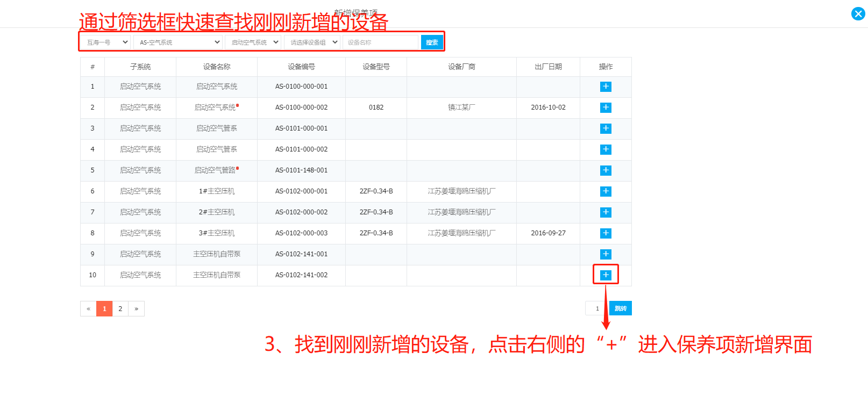Click the 操作 column header
868x418 pixels.
pyautogui.click(x=606, y=67)
